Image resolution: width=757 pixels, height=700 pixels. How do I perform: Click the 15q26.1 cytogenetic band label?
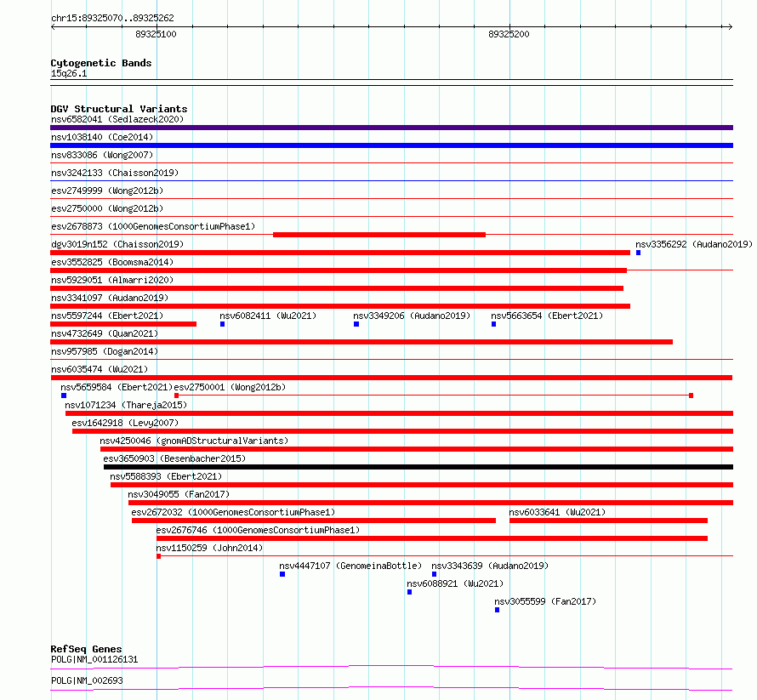click(x=69, y=73)
